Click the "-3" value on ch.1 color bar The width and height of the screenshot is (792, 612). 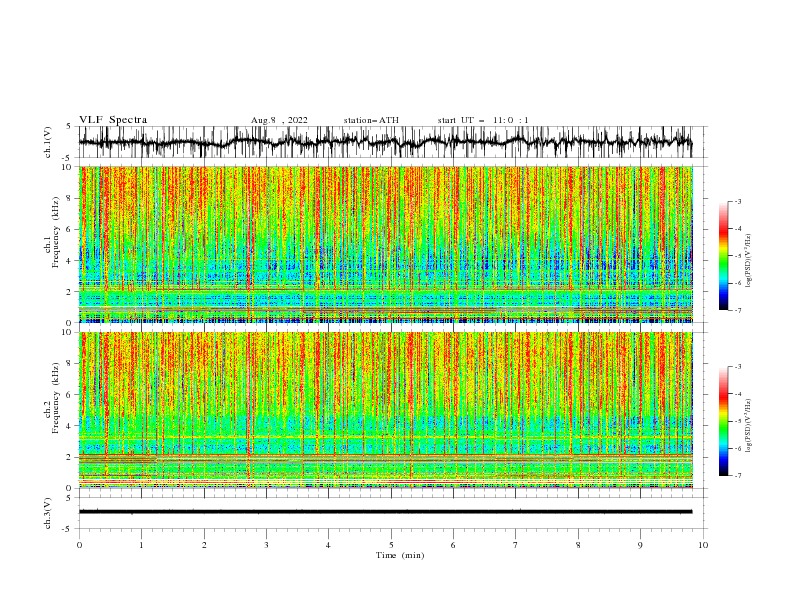coord(738,201)
